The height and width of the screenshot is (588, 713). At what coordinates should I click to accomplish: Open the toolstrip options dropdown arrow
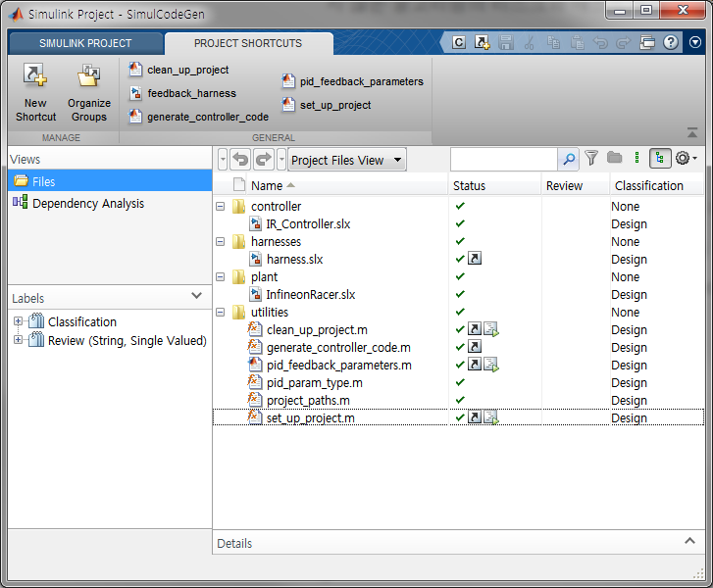(694, 43)
